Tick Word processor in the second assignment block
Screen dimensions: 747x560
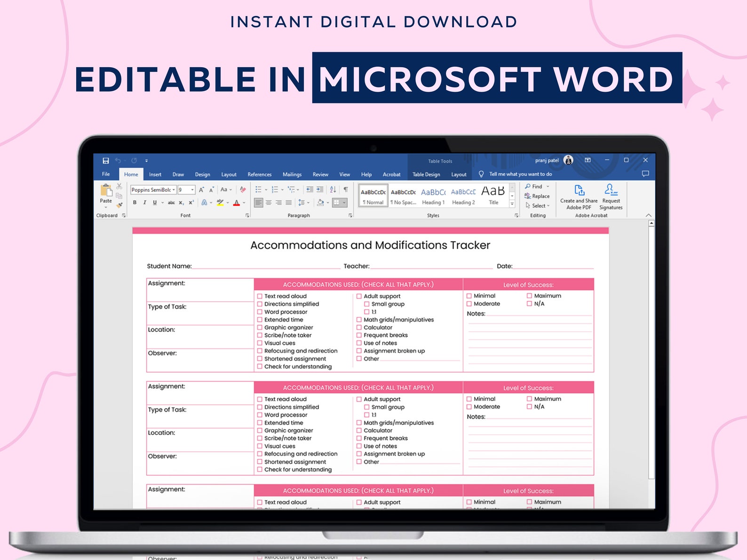260,415
